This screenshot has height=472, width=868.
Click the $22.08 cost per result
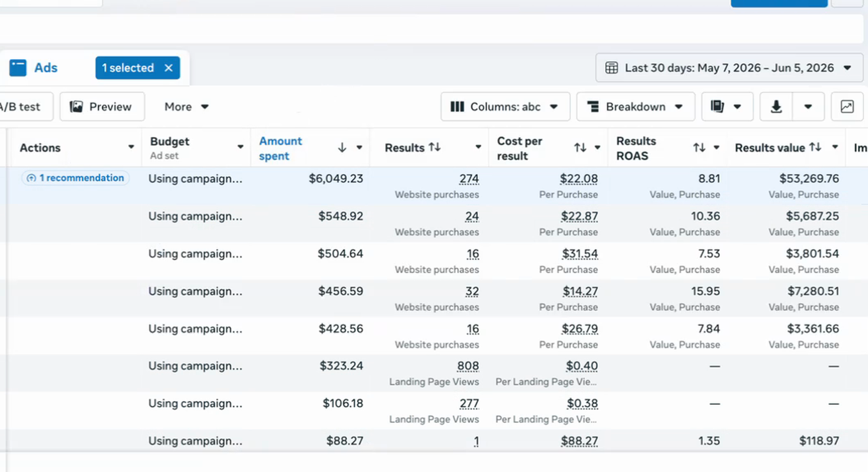(x=578, y=179)
